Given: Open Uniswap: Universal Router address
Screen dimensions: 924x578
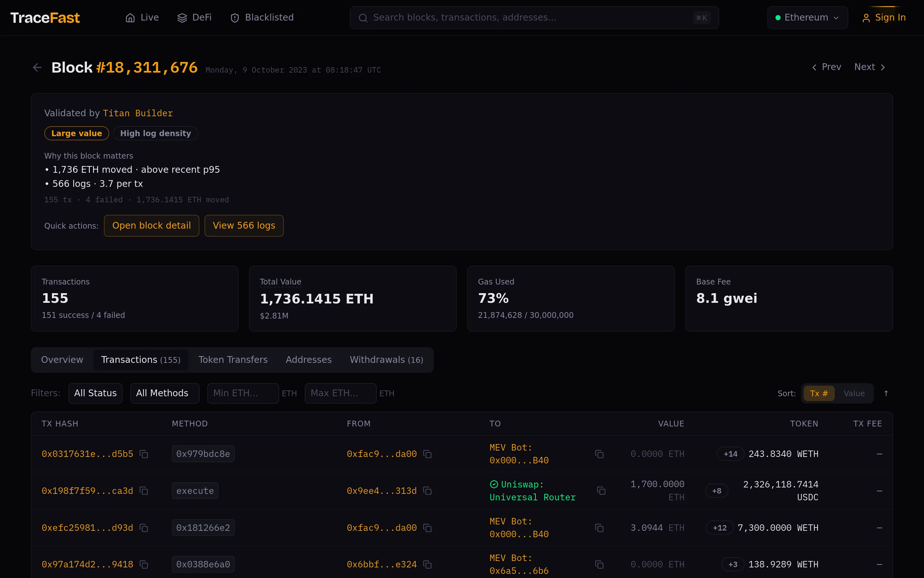Looking at the screenshot, I should point(533,491).
